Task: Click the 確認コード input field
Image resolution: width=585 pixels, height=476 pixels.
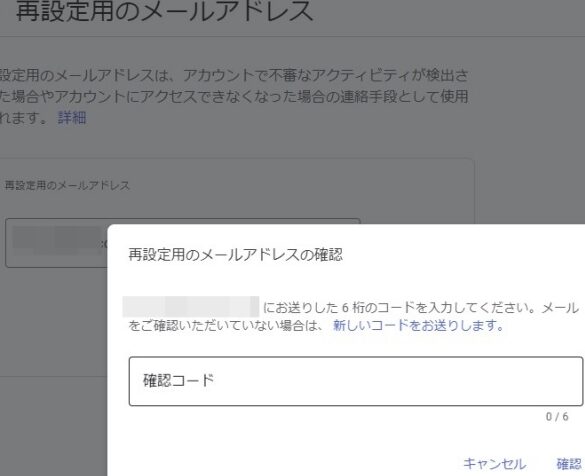Action: coord(356,381)
